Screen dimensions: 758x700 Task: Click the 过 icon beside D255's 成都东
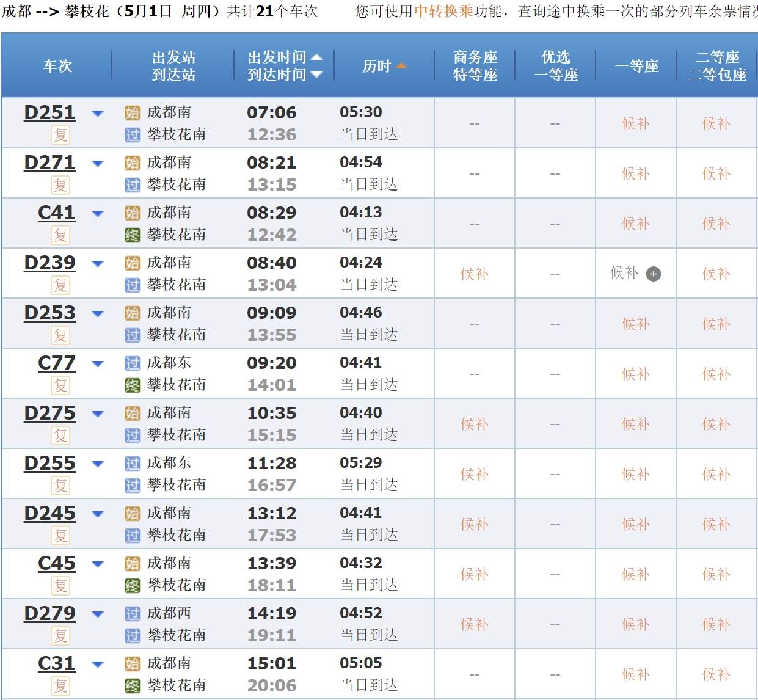[133, 464]
